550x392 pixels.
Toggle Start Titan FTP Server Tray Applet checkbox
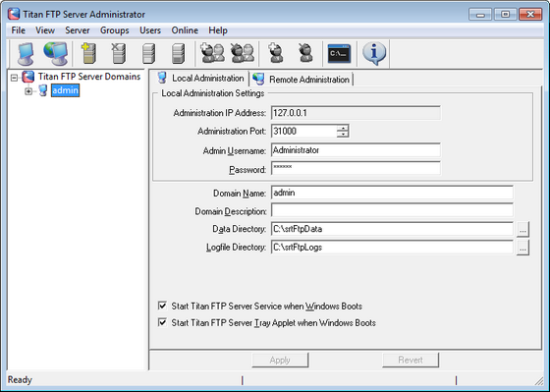pyautogui.click(x=162, y=322)
